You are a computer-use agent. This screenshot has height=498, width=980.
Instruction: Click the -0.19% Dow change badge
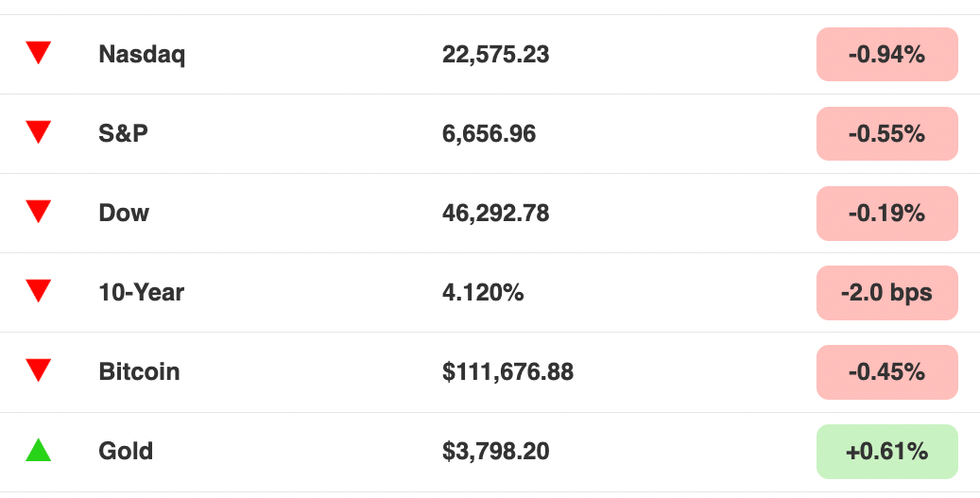pyautogui.click(x=886, y=213)
